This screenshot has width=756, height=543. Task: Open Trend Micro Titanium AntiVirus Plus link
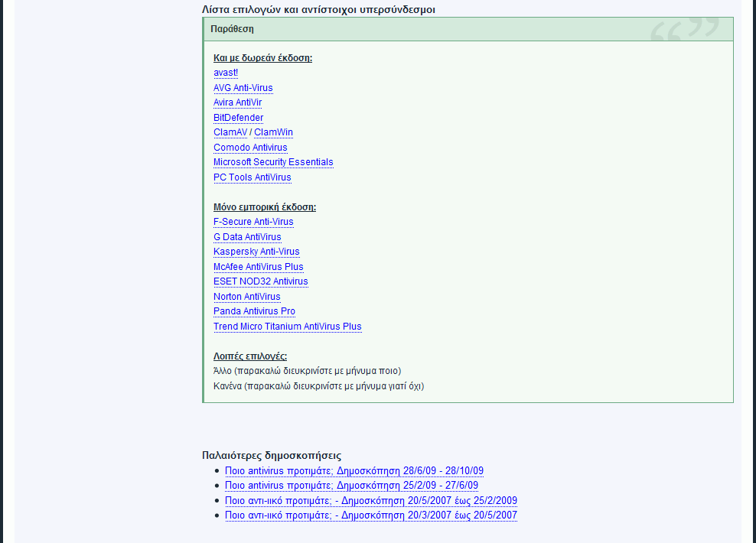pos(288,327)
